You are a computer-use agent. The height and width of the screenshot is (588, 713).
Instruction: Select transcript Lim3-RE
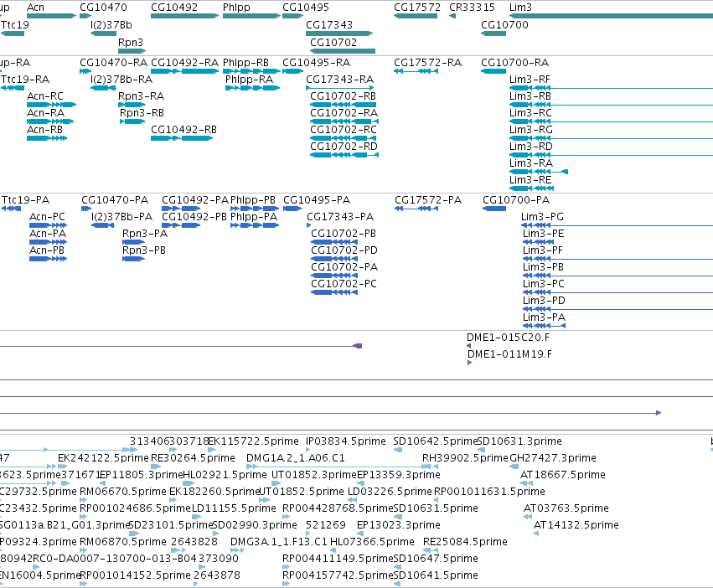click(530, 180)
